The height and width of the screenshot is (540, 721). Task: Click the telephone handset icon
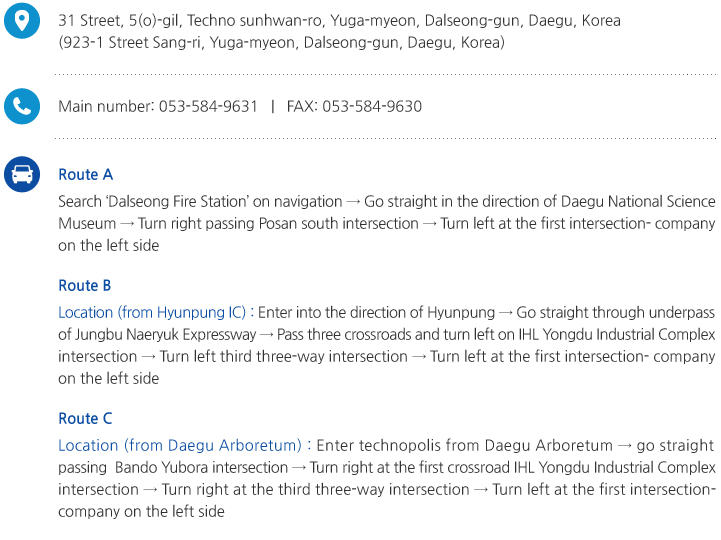coord(22,105)
